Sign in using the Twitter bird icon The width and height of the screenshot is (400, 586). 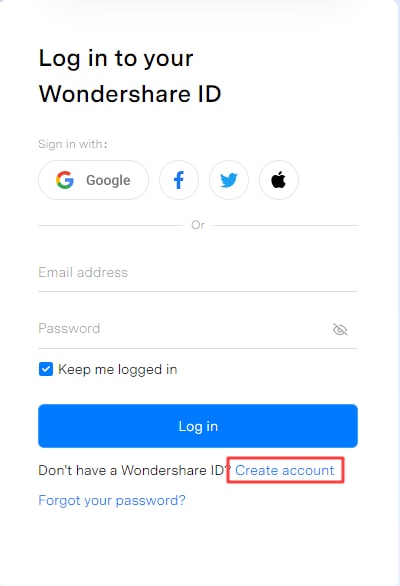(x=229, y=180)
